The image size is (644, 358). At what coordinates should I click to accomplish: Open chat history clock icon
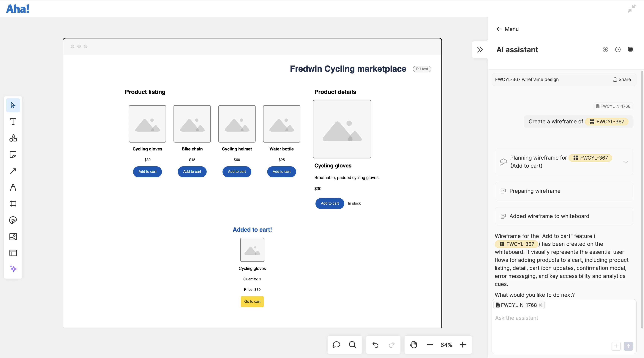tap(618, 50)
